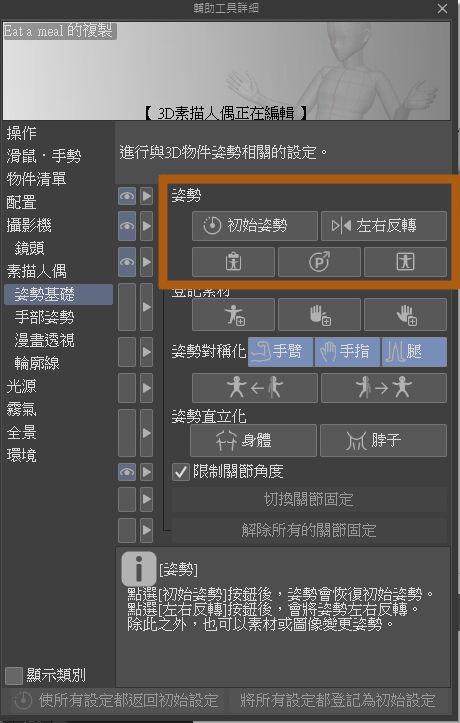The height and width of the screenshot is (723, 460).
Task: Click 將所有設定都登記為初始設定 button
Action: click(338, 700)
